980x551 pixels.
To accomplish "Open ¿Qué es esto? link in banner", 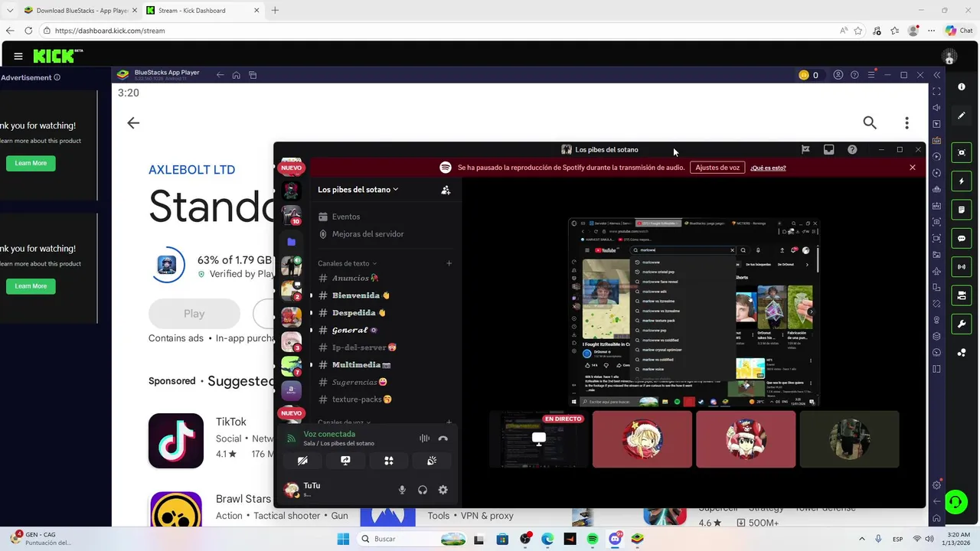I will click(x=768, y=168).
